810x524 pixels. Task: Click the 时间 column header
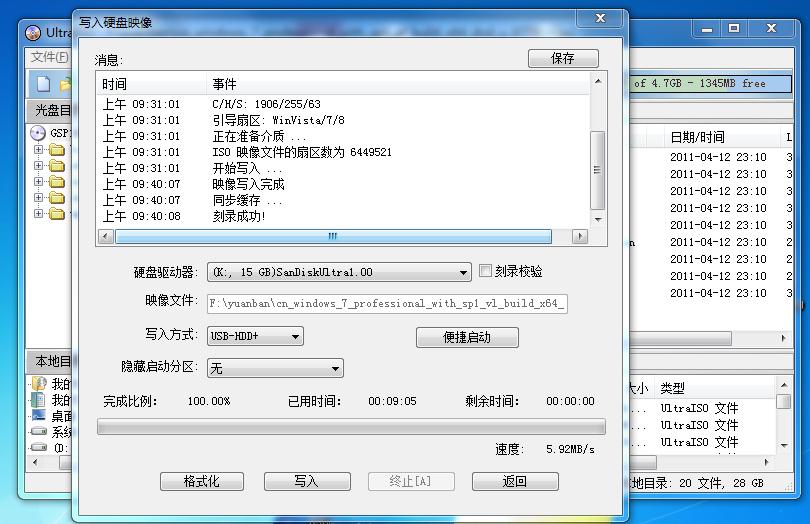[151, 84]
